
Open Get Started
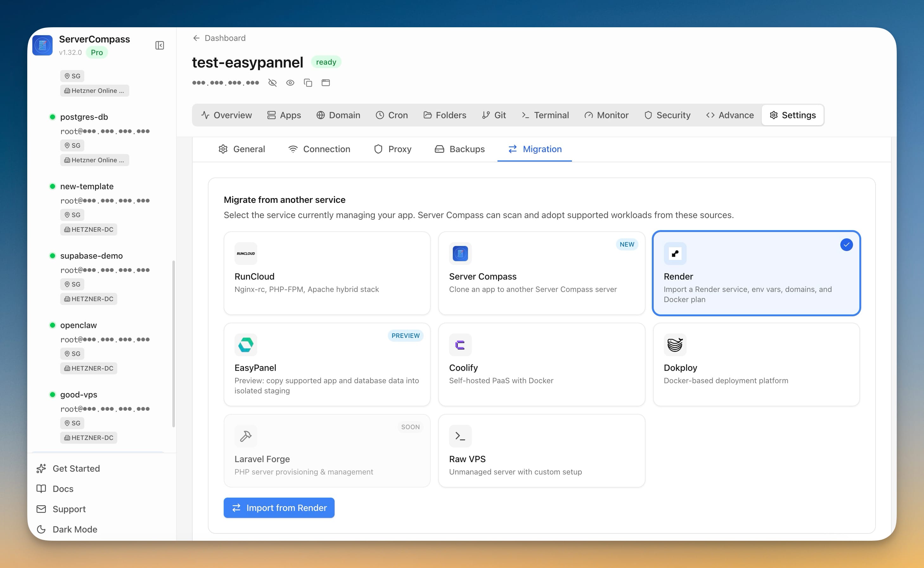(68, 468)
